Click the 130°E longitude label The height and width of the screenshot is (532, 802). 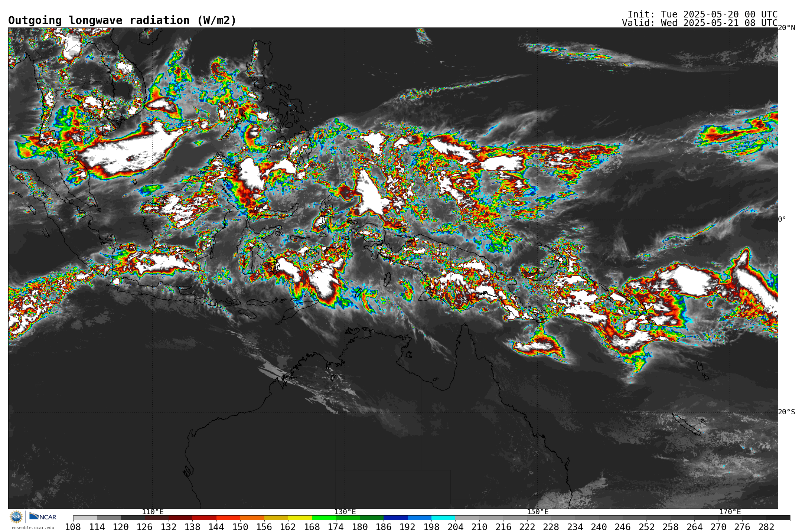tap(345, 512)
